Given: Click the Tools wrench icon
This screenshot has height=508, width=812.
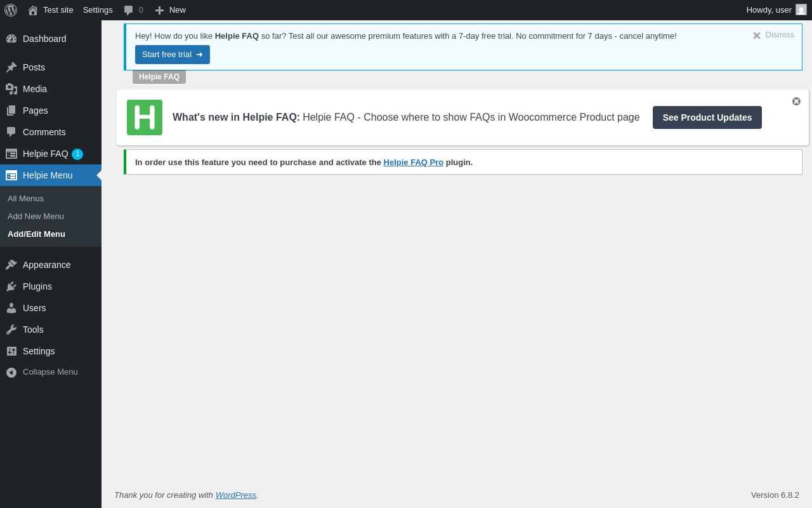Looking at the screenshot, I should point(11,330).
